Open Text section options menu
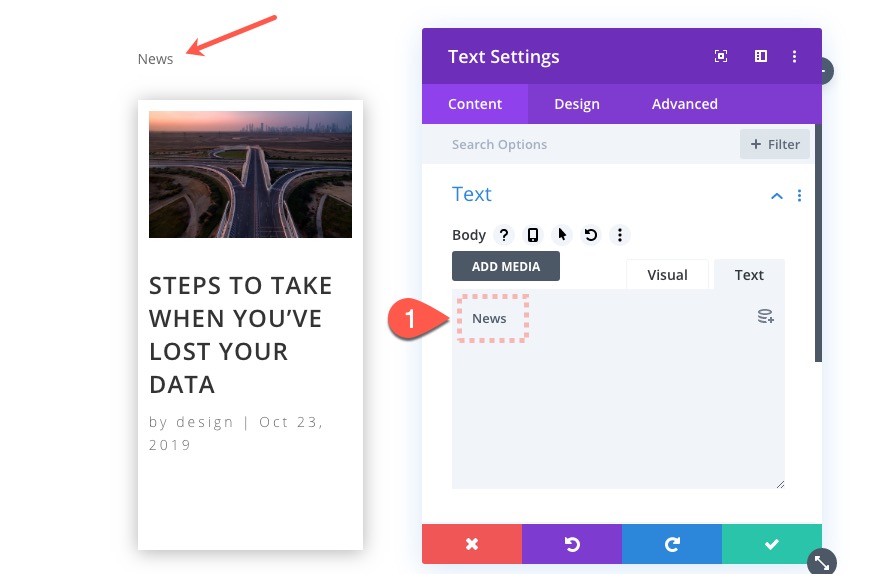Screen dimensions: 880x574 (799, 195)
